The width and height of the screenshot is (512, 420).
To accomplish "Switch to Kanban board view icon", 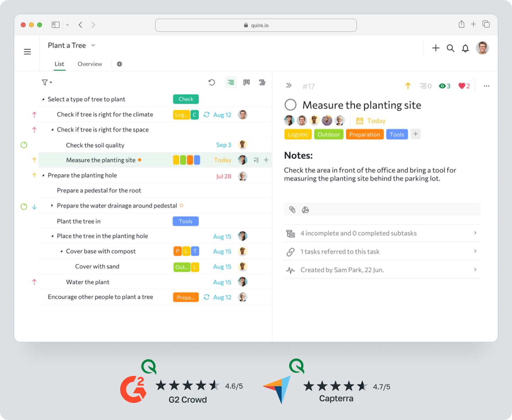I will click(x=246, y=82).
